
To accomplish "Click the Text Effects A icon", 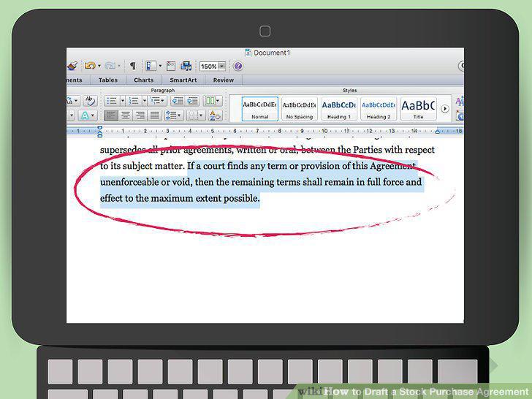I will (87, 115).
